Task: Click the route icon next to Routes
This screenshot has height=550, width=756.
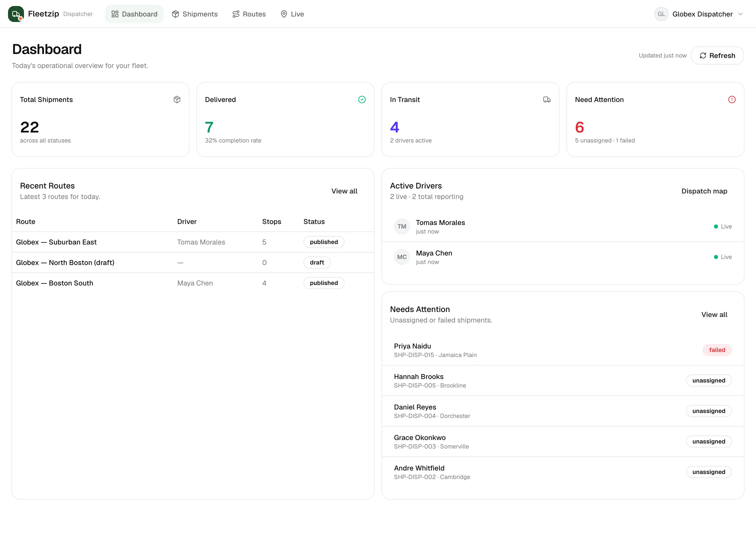Action: tap(236, 14)
